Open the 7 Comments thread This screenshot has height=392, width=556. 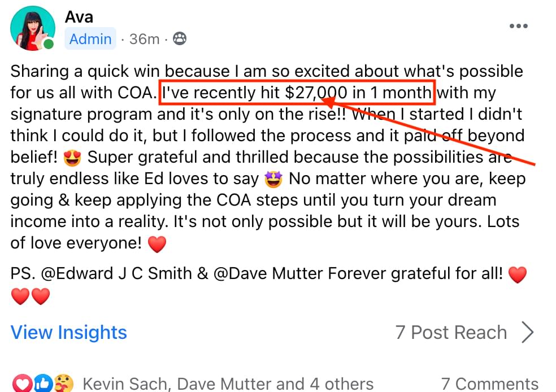[x=489, y=384]
